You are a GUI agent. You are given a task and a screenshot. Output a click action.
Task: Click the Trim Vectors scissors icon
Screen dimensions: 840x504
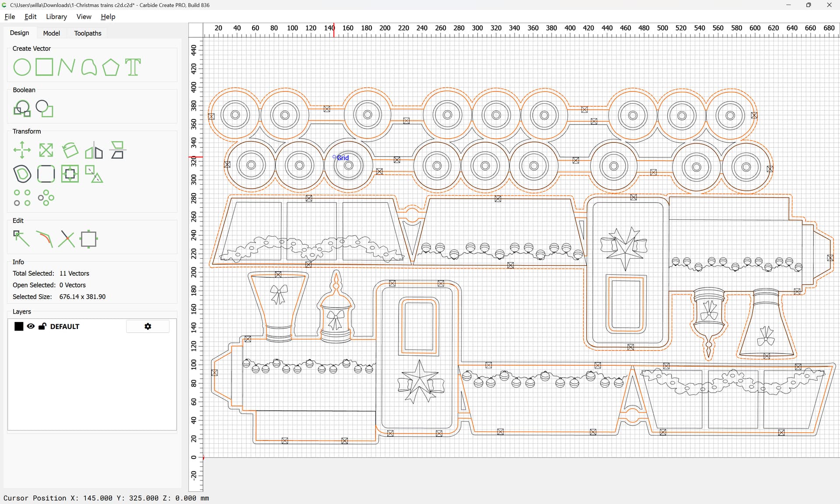point(66,239)
